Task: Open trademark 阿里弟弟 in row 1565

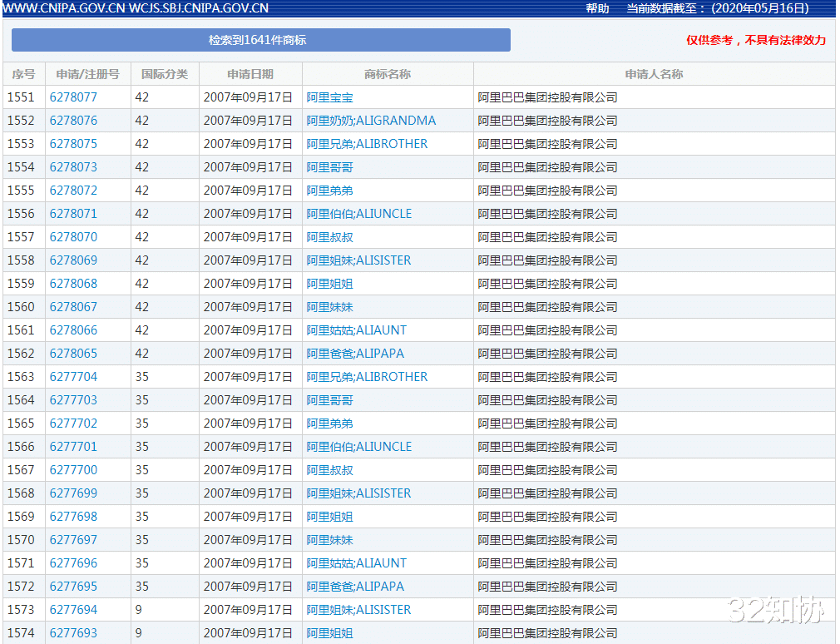Action: [x=329, y=424]
